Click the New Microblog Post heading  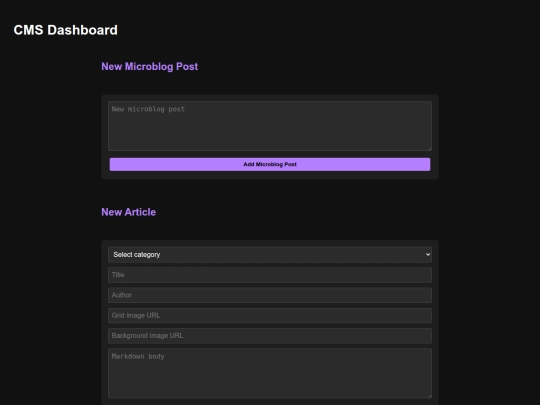(x=149, y=66)
